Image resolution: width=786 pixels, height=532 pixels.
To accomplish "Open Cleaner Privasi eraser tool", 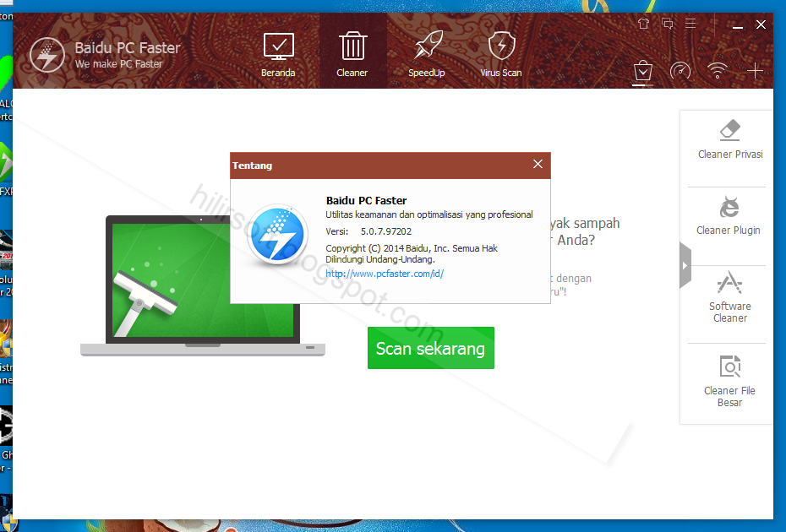I will 730,140.
